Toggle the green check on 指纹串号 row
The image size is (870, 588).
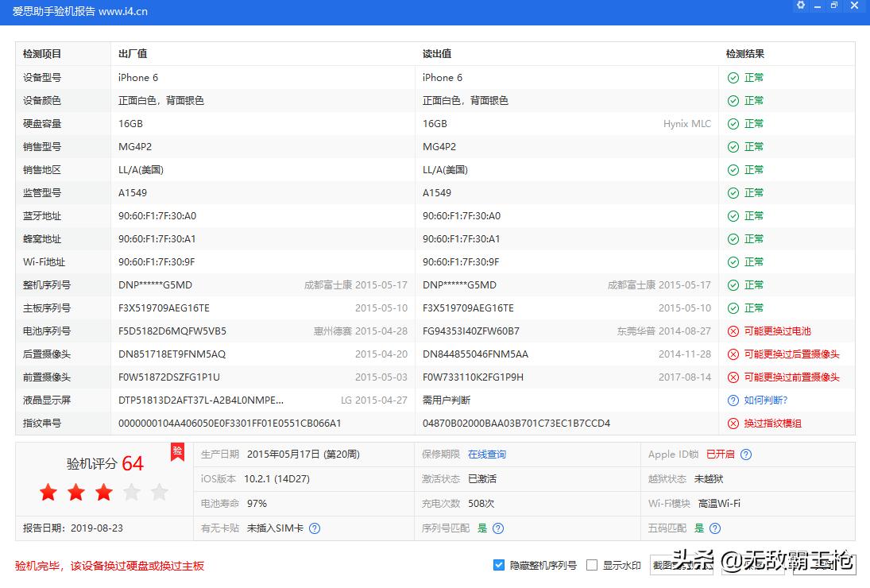tap(732, 423)
